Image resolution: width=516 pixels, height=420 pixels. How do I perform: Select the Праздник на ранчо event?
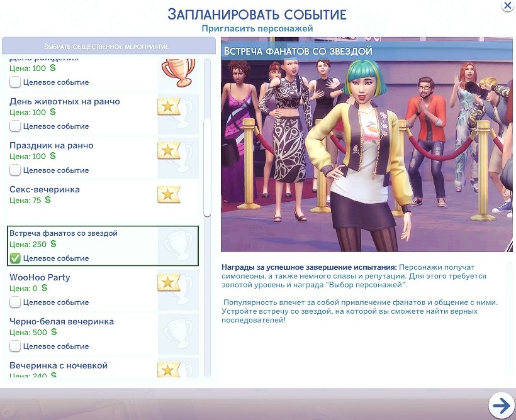(103, 158)
